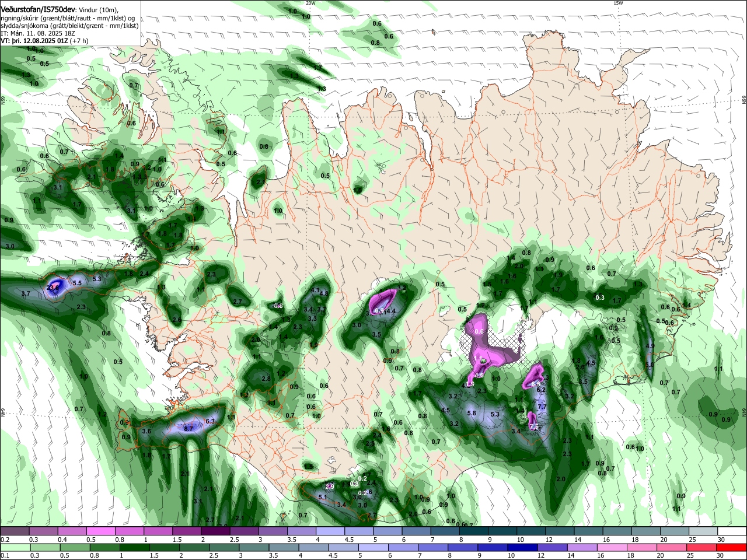The height and width of the screenshot is (560, 747).
Task: Click the 20W longitude label
Action: (x=310, y=3)
